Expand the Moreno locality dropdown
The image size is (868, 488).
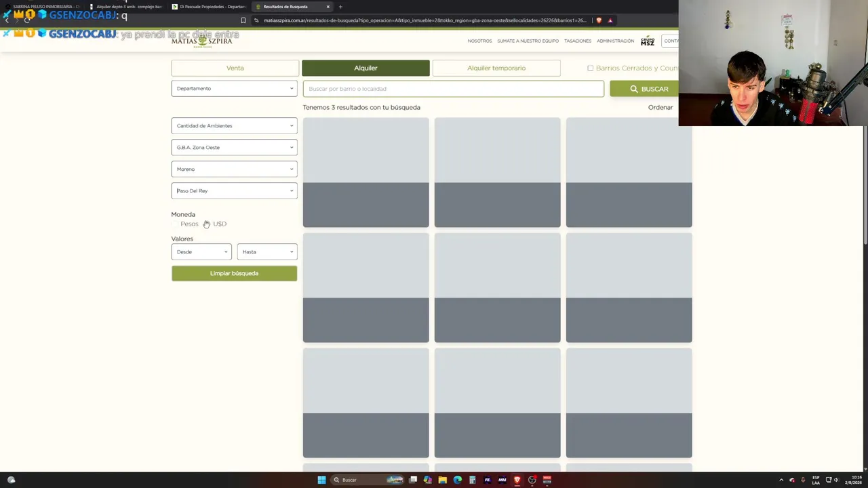tap(234, 169)
